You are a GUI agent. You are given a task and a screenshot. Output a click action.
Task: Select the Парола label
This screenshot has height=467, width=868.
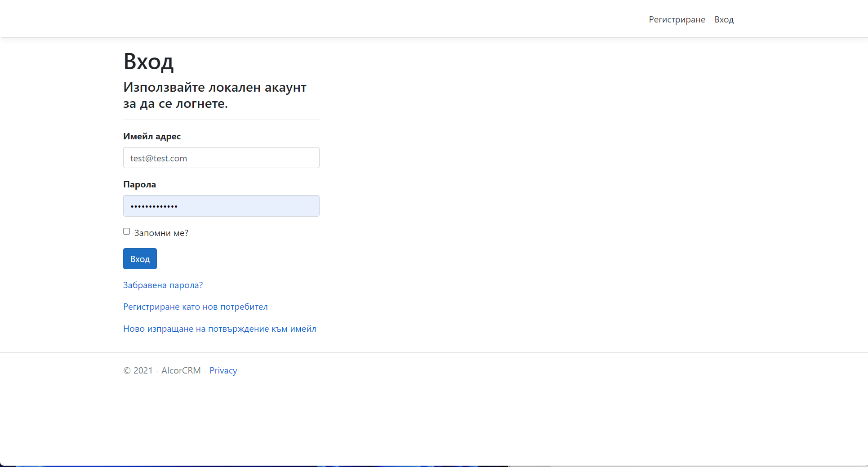[139, 184]
